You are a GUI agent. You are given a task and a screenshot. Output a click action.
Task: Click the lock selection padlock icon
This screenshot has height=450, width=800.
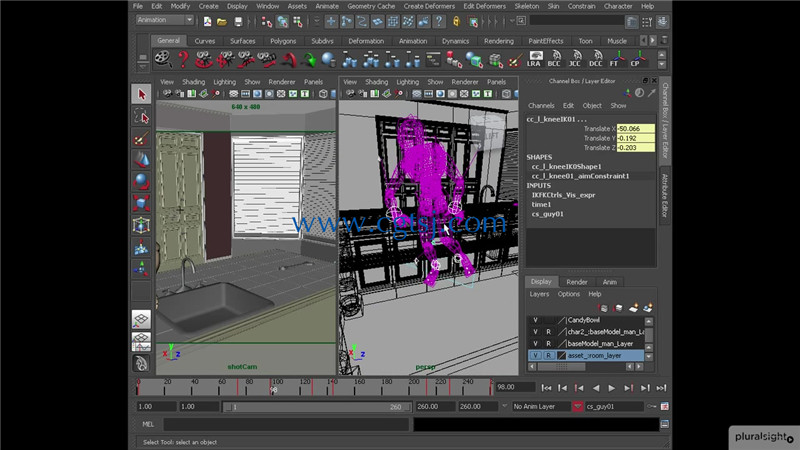pos(456,21)
